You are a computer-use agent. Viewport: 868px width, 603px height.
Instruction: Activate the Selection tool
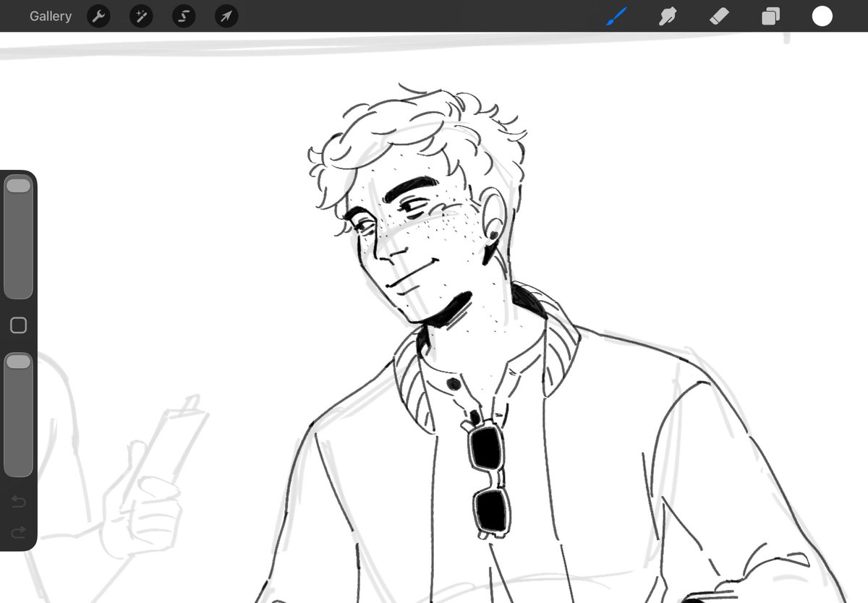tap(182, 16)
